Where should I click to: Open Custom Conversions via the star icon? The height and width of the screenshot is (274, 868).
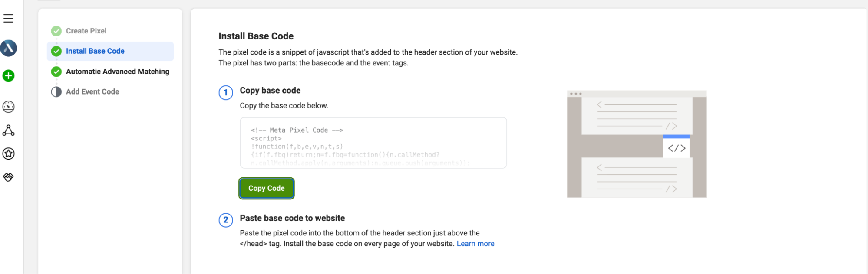(8, 154)
